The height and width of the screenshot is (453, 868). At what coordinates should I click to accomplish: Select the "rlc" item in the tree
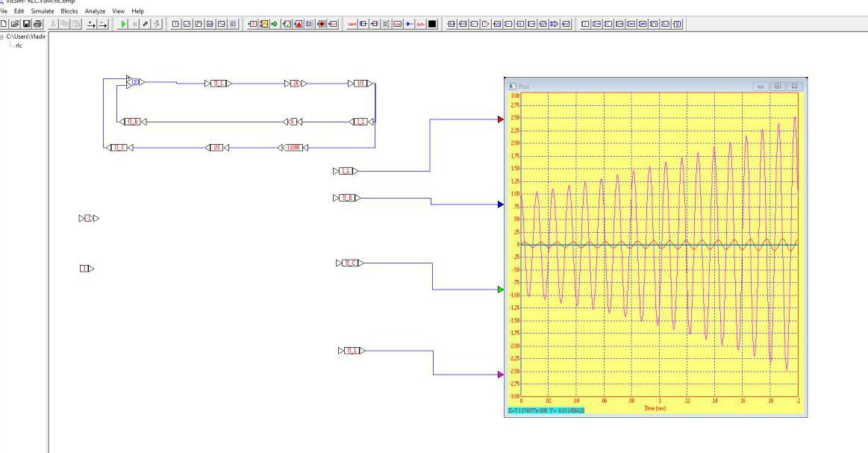[19, 46]
